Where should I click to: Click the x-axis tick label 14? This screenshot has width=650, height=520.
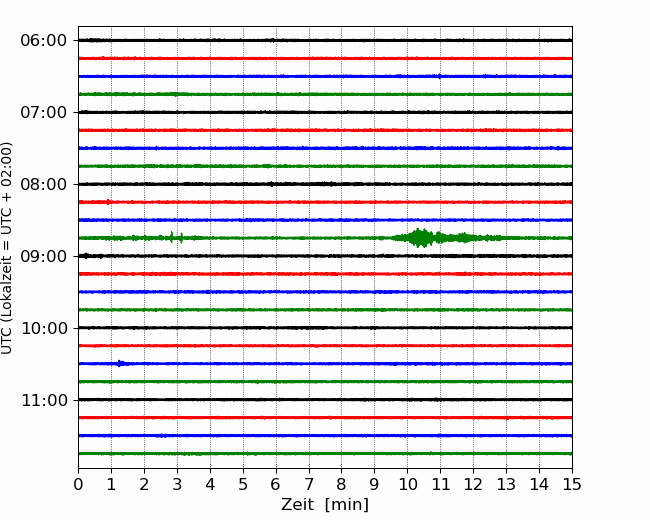point(539,484)
